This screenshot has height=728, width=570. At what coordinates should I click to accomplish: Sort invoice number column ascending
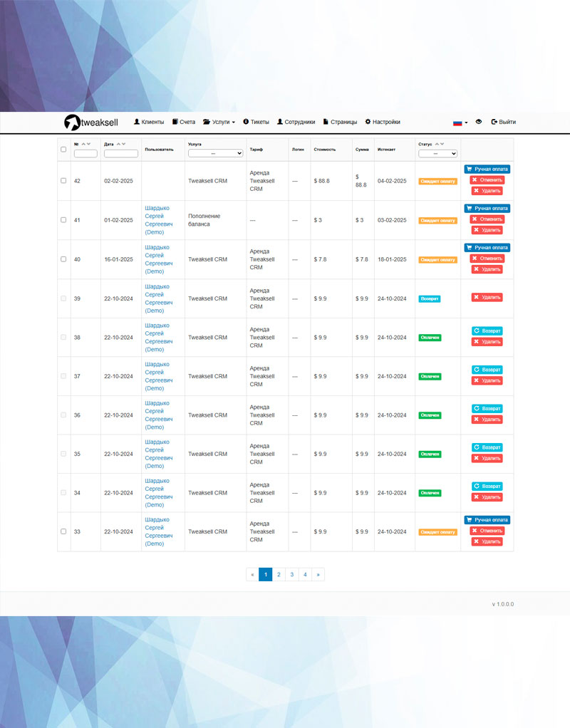tap(82, 144)
